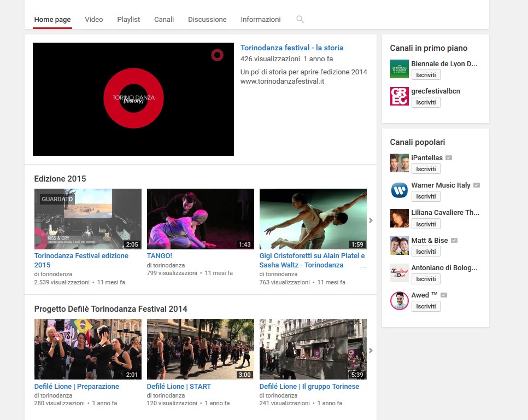Open grecfestivalbcn channel avatar

(400, 96)
